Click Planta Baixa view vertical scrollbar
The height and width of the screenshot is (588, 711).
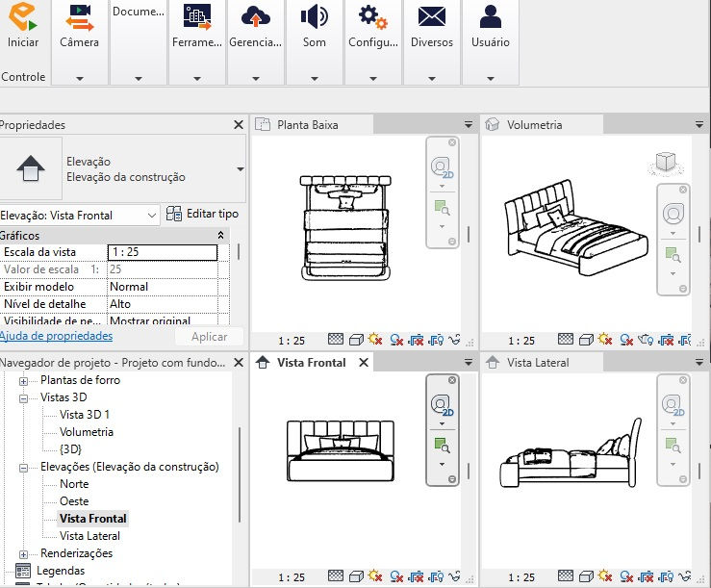click(x=469, y=235)
